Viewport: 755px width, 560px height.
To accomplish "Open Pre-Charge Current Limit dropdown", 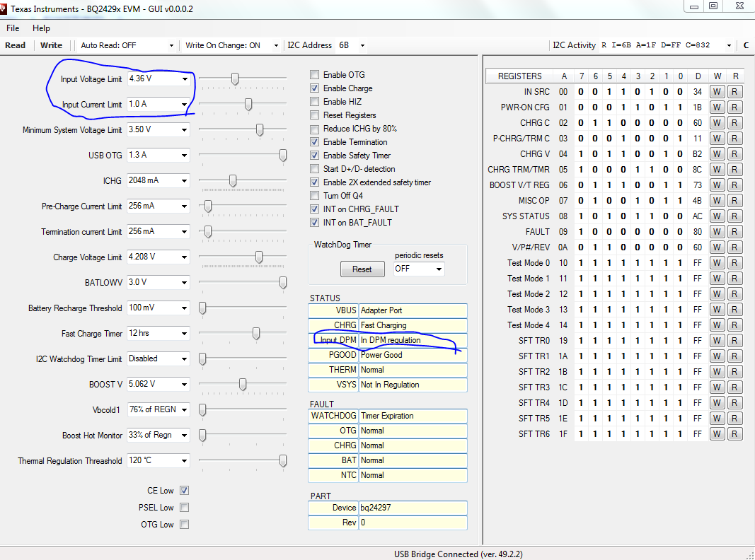I will pos(185,206).
